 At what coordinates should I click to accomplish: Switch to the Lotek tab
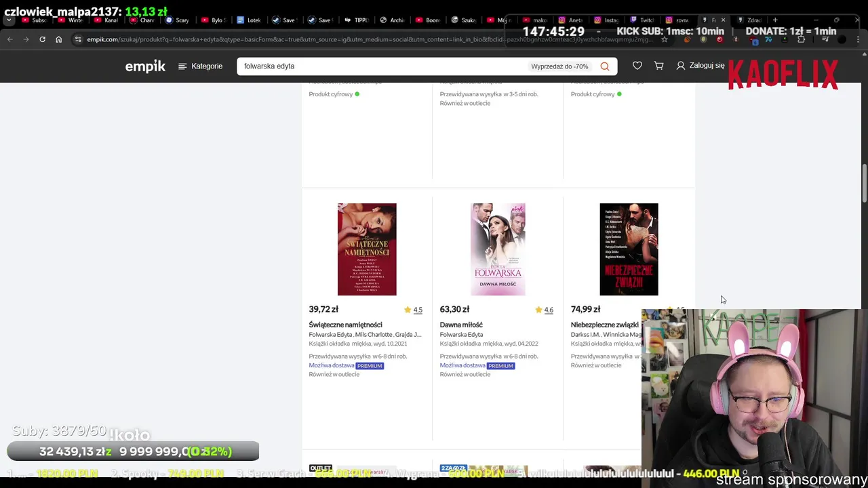[249, 20]
